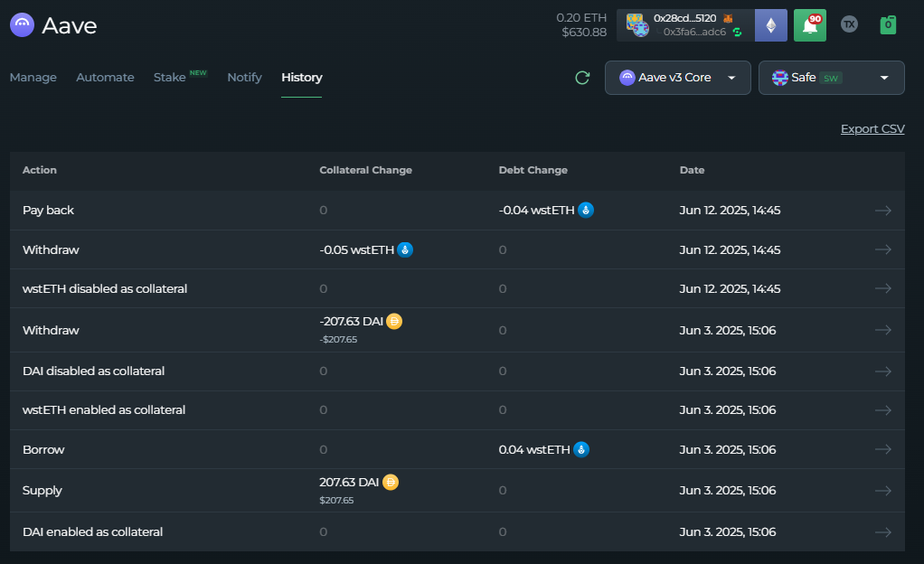Select the Notify tab

click(x=244, y=78)
